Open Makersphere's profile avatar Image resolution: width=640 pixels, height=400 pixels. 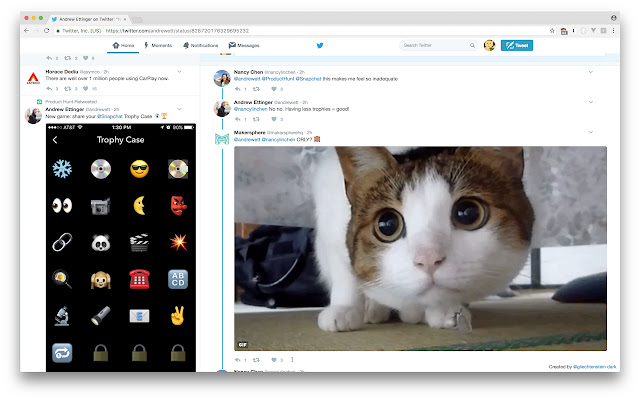click(222, 139)
